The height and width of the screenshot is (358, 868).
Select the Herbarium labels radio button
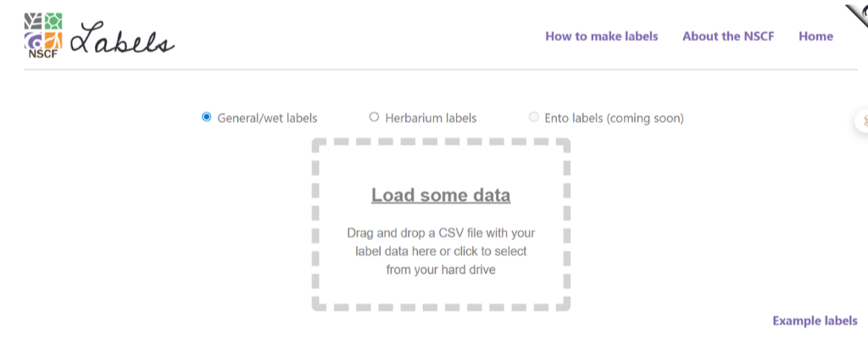coord(374,117)
